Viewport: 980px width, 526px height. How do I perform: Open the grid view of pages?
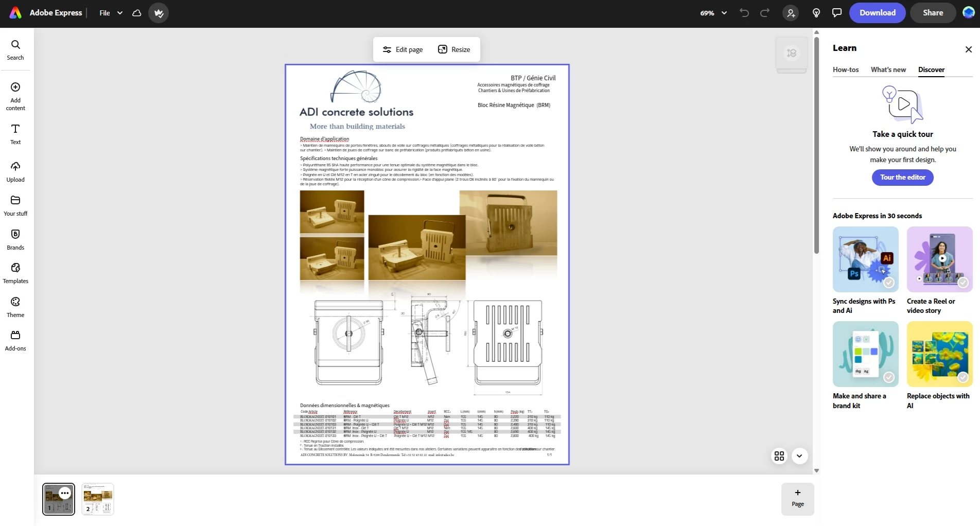(779, 456)
